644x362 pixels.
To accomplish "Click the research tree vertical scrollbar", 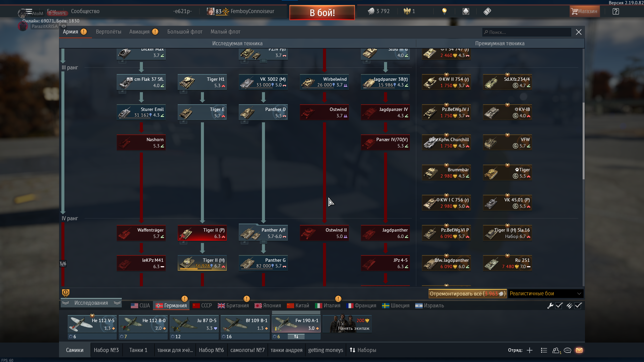I will point(583,141).
